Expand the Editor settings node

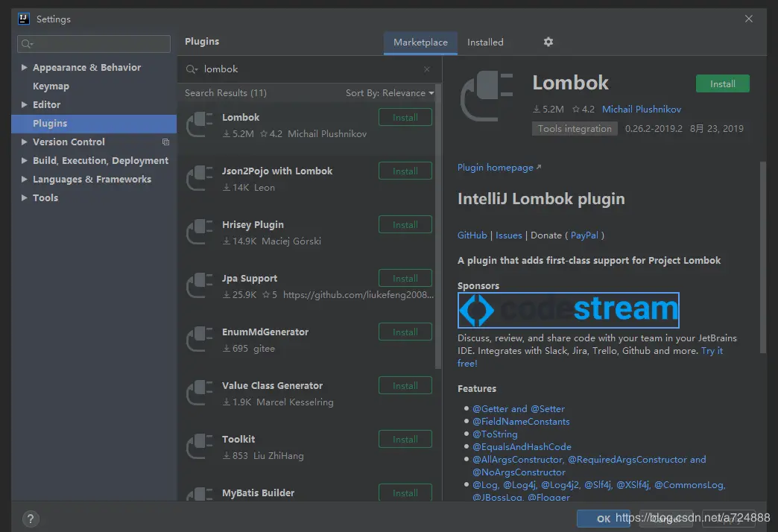pos(24,104)
